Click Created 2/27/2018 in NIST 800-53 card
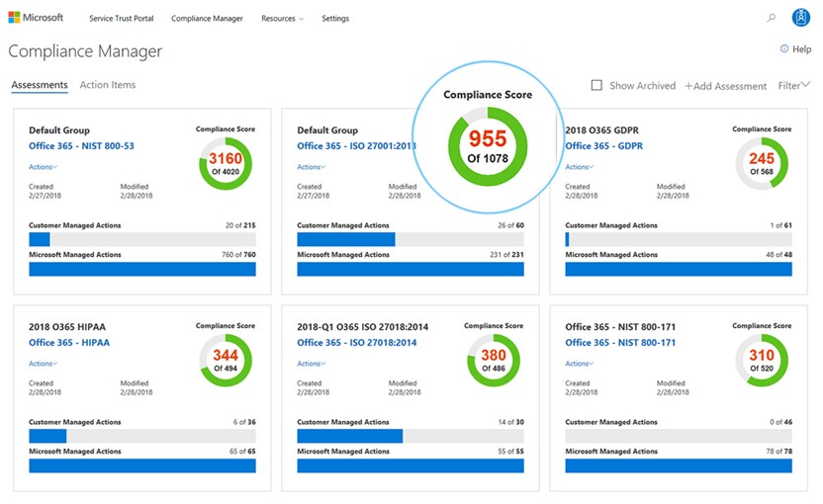The height and width of the screenshot is (504, 823). point(45,191)
